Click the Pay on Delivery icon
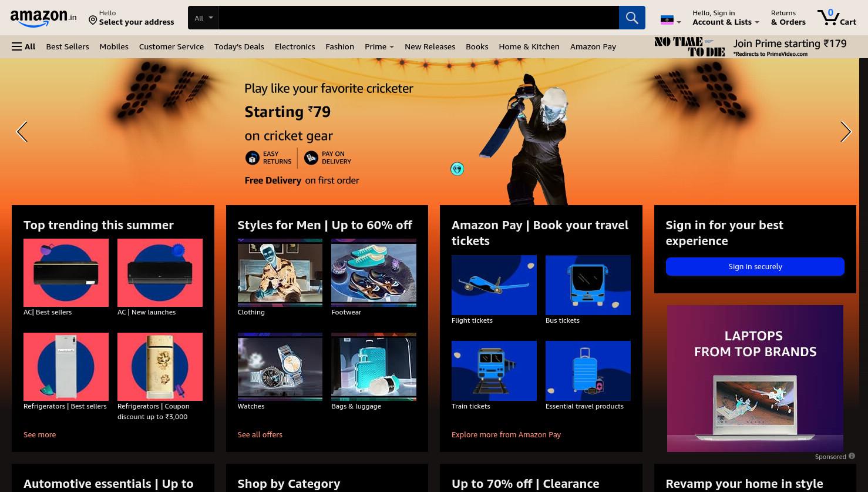The width and height of the screenshot is (868, 492). click(311, 158)
